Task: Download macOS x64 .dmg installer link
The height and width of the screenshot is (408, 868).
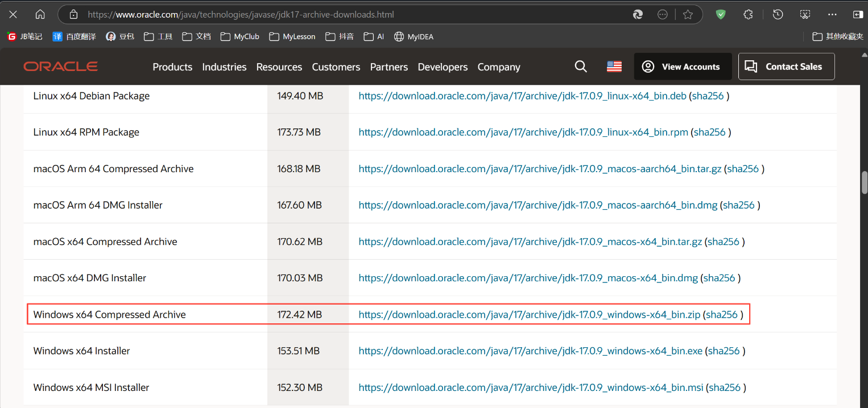Action: pos(528,278)
